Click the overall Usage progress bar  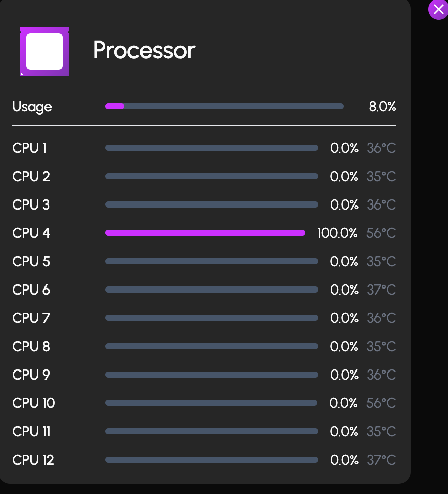click(x=224, y=106)
